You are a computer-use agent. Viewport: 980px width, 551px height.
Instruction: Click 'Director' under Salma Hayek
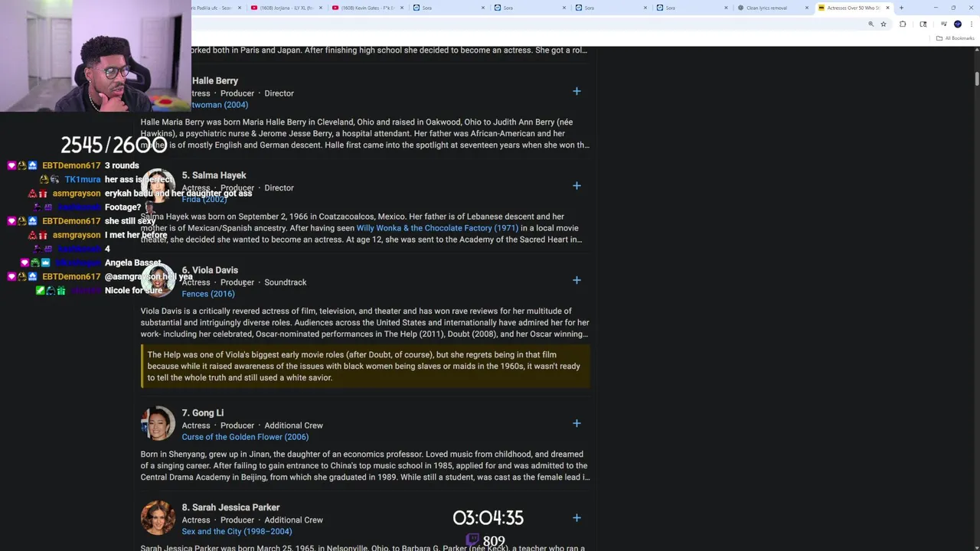tap(279, 187)
